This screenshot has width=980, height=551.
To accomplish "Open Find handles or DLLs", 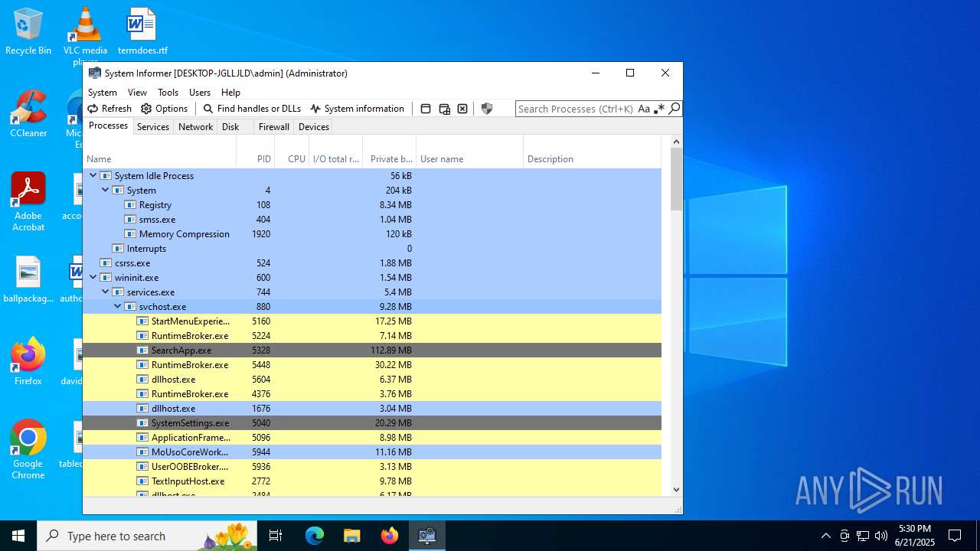I will (x=252, y=109).
